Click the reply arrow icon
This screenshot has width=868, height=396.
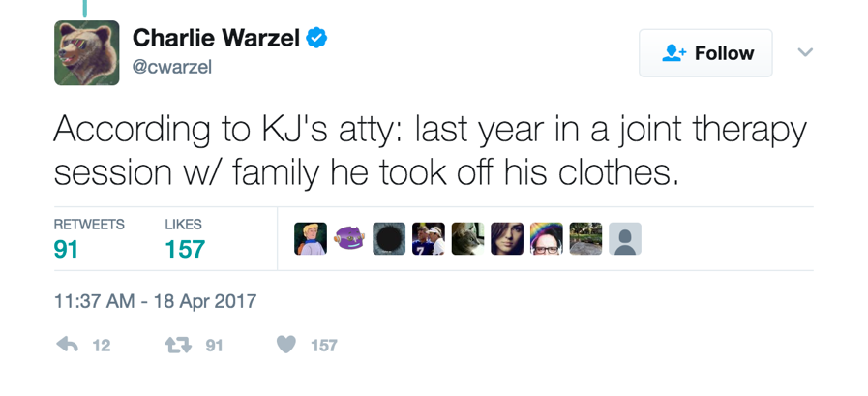(67, 345)
